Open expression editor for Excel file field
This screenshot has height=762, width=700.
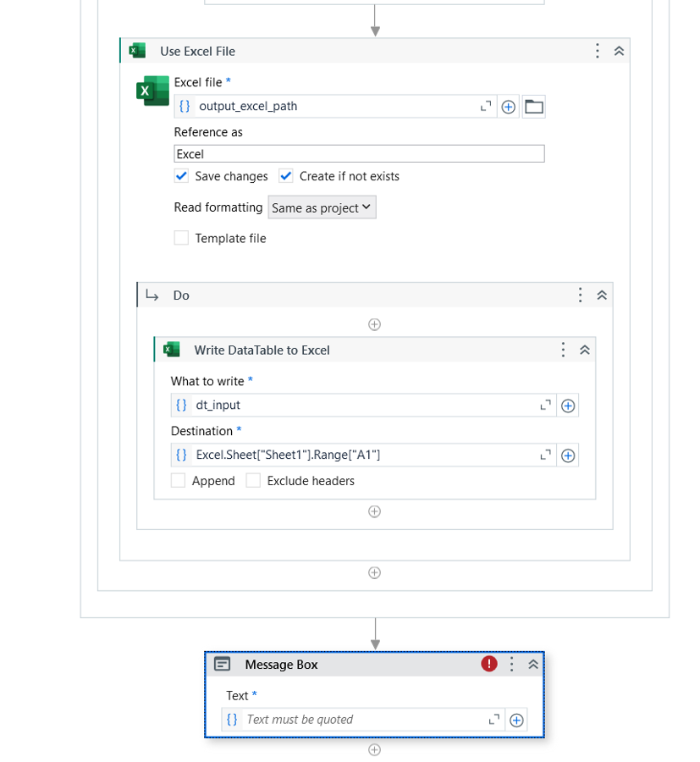(x=485, y=107)
